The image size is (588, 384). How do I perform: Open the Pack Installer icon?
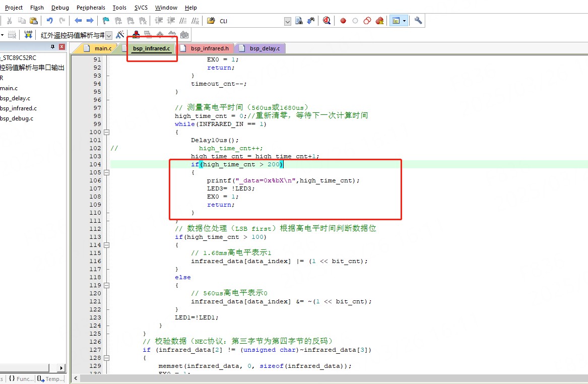pos(184,35)
